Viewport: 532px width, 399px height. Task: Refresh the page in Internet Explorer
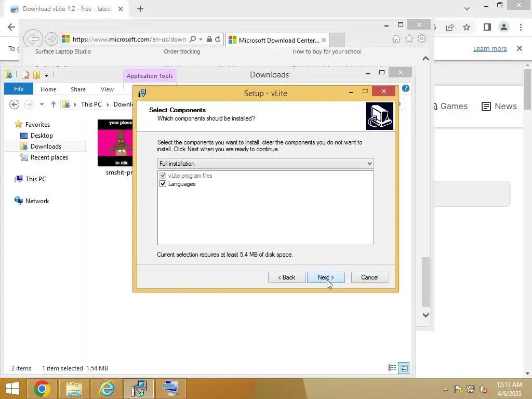point(218,39)
